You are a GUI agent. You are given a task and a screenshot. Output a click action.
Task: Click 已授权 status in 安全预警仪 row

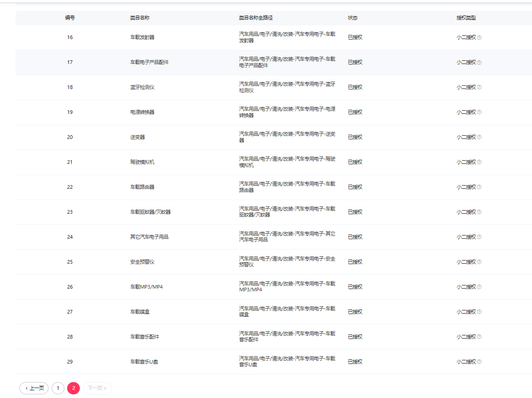[355, 262]
